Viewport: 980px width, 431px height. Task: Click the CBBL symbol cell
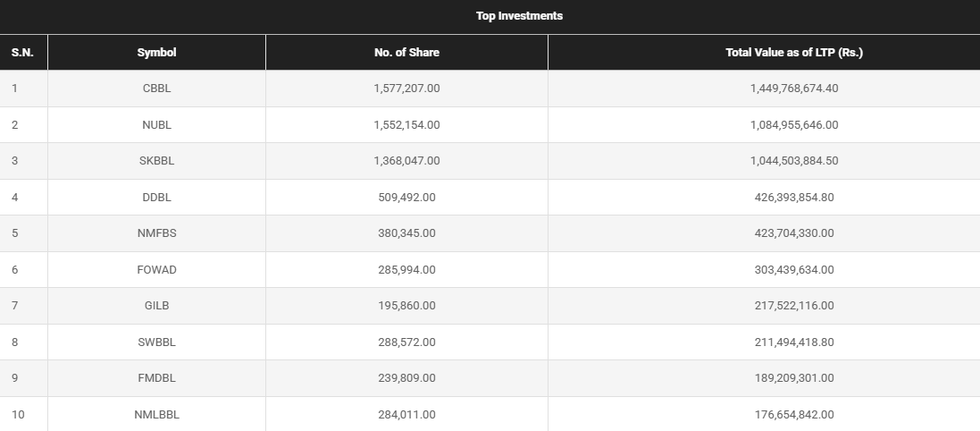(x=156, y=89)
